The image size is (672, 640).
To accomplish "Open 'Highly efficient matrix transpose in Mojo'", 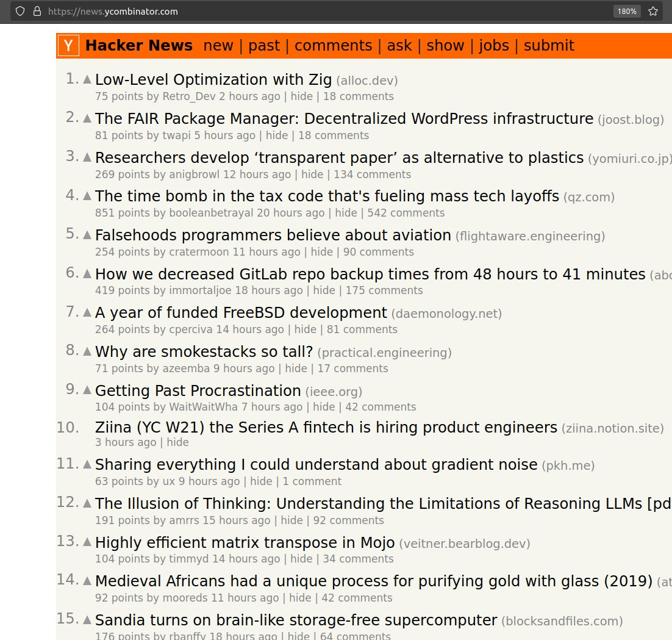I will (245, 542).
